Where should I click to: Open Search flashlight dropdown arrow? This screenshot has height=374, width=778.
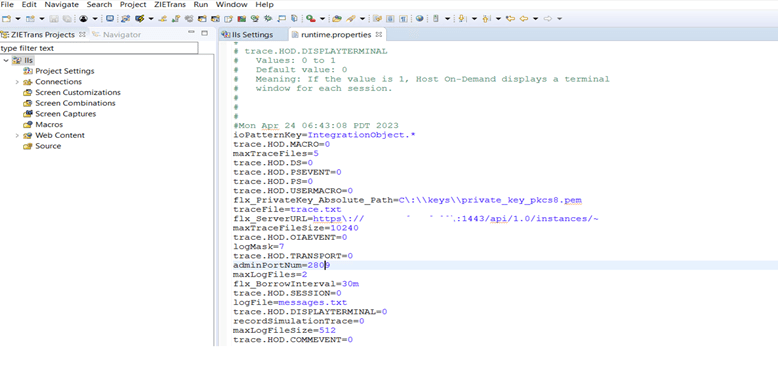[362, 19]
